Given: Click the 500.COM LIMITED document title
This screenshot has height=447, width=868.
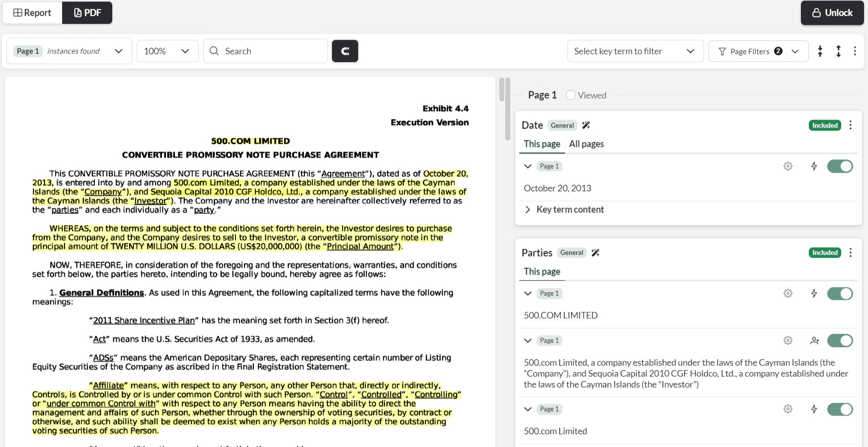Looking at the screenshot, I should (x=250, y=141).
